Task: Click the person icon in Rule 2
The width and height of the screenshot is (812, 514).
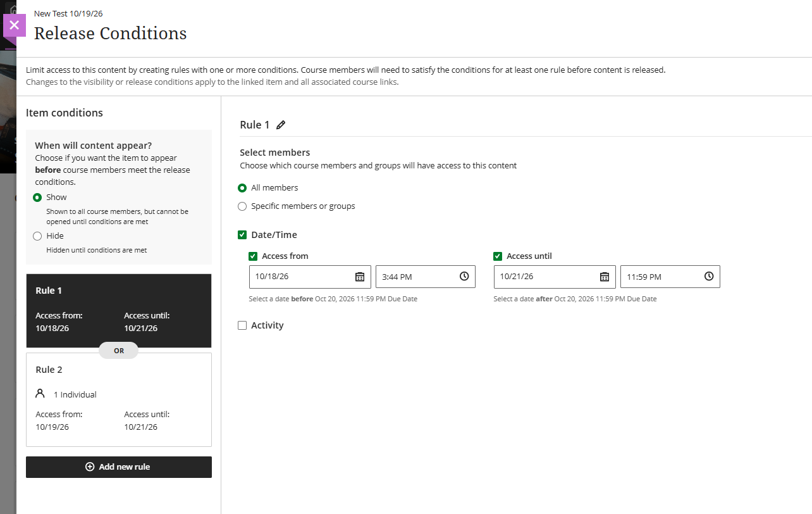Action: [40, 394]
